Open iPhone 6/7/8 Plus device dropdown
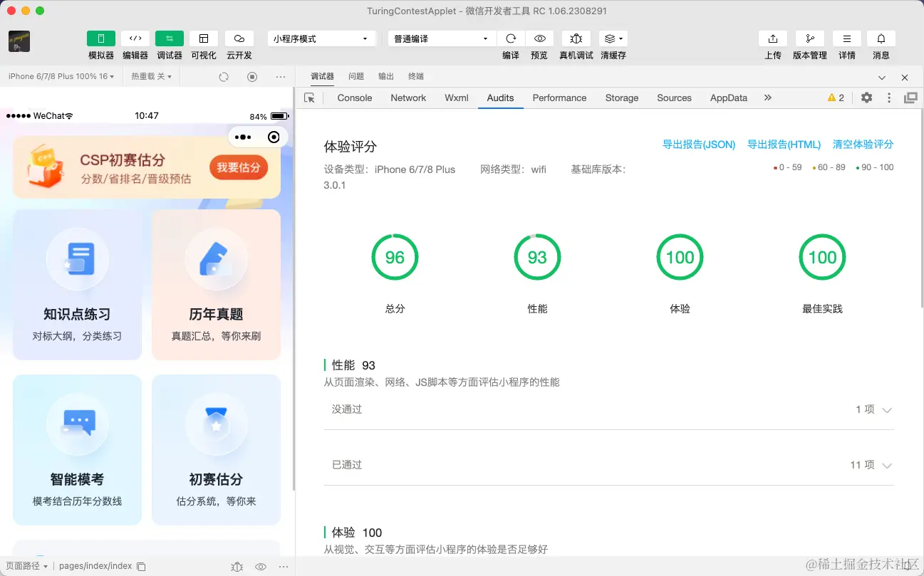 coord(61,76)
